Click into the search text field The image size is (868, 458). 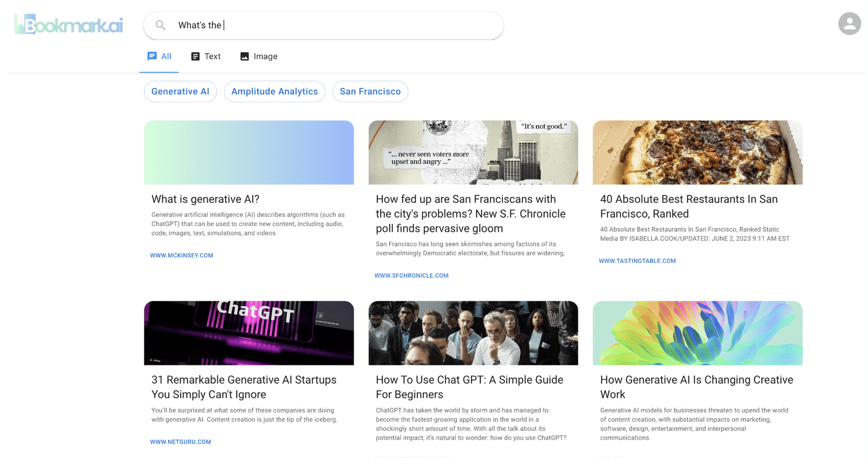(x=336, y=25)
